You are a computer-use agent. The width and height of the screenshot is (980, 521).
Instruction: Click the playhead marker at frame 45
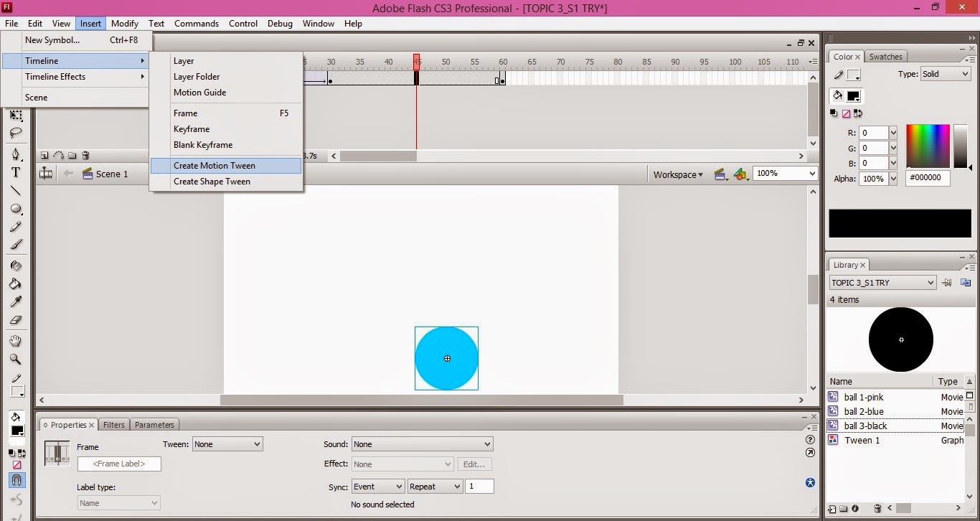click(417, 62)
